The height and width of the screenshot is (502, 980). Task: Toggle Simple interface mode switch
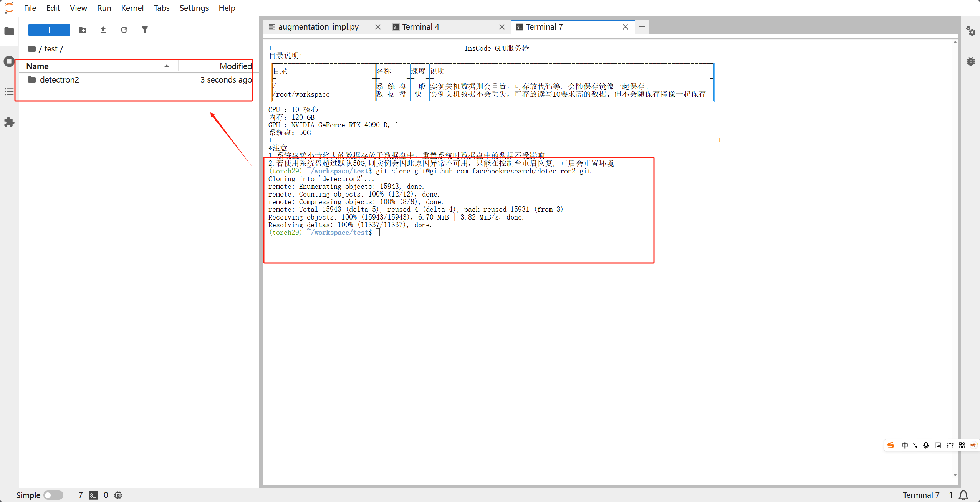[53, 495]
